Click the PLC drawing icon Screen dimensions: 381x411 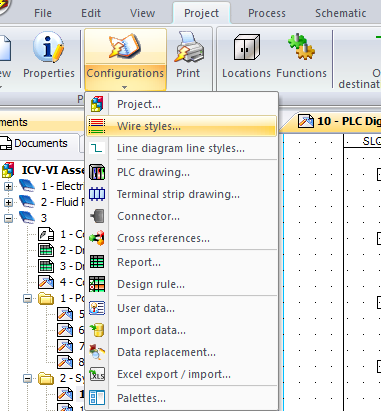[97, 172]
